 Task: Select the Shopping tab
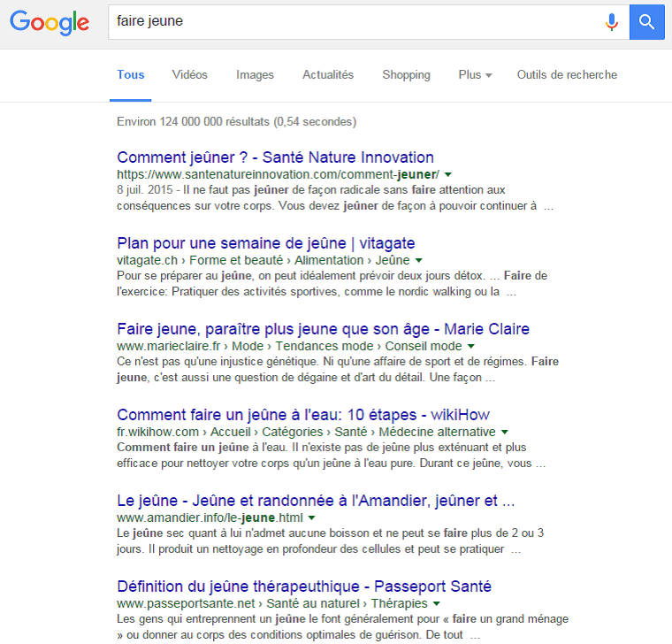coord(406,75)
